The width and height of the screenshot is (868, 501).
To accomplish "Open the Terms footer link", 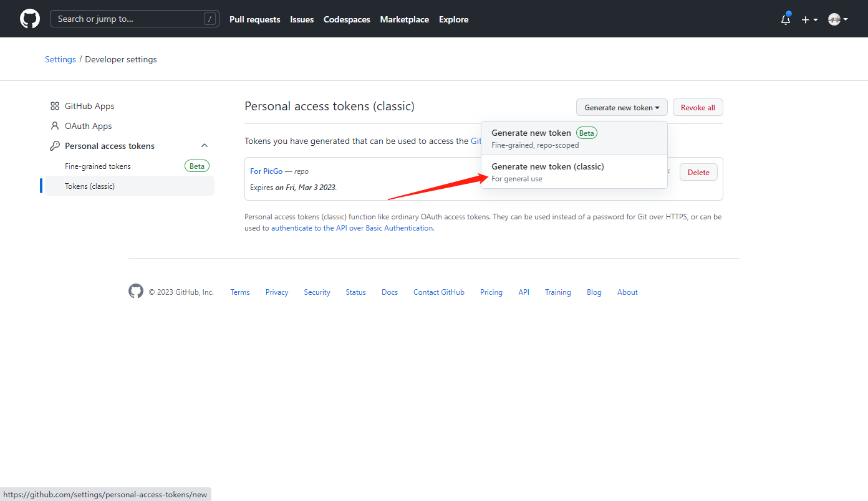I will click(x=240, y=292).
